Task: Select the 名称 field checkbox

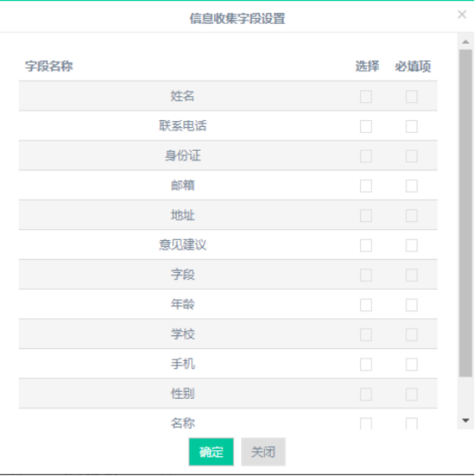Action: [x=366, y=424]
